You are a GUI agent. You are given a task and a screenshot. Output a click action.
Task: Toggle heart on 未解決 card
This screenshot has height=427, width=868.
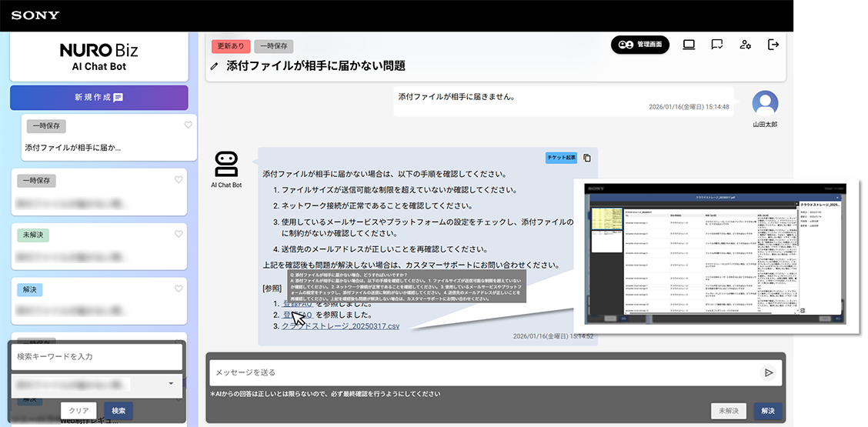click(179, 234)
